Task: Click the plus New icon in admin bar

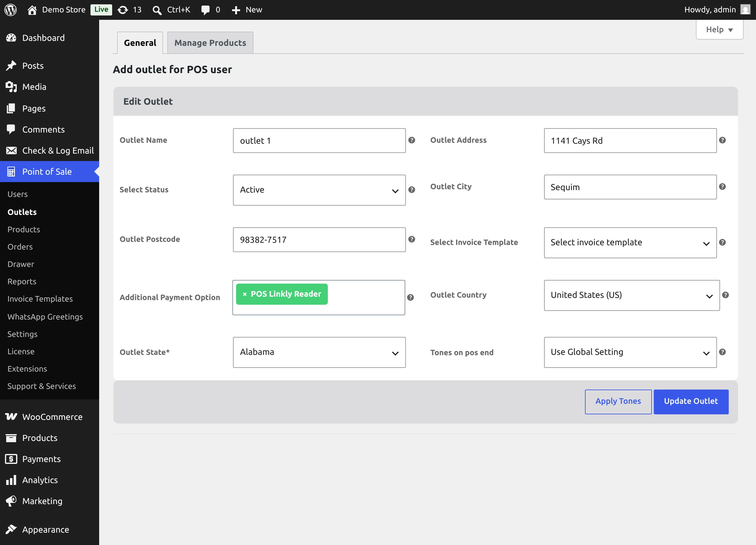Action: click(236, 10)
